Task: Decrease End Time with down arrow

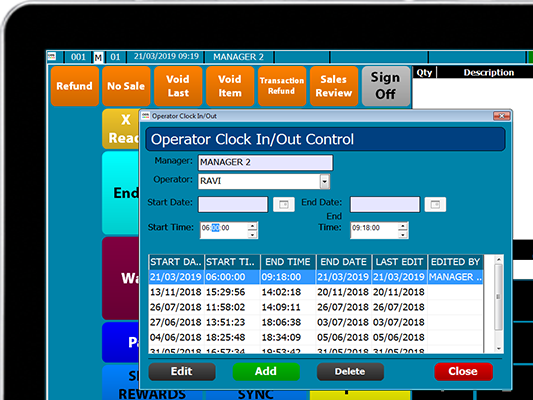Action: click(x=403, y=234)
